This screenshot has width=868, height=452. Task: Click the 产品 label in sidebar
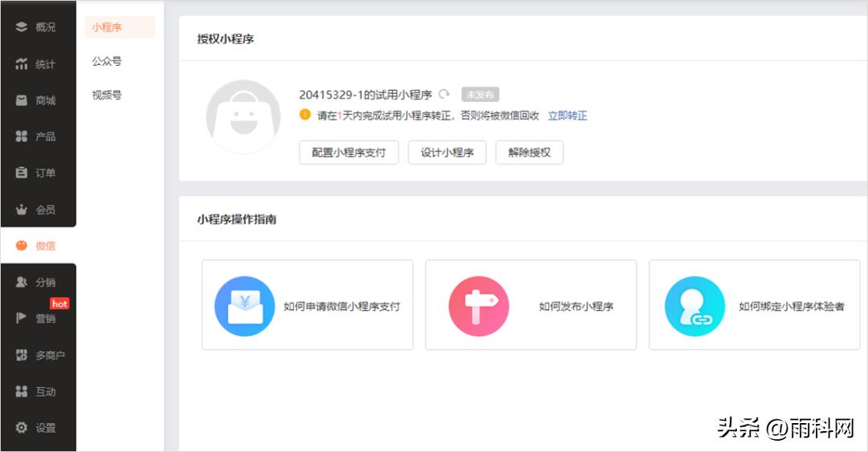click(45, 136)
